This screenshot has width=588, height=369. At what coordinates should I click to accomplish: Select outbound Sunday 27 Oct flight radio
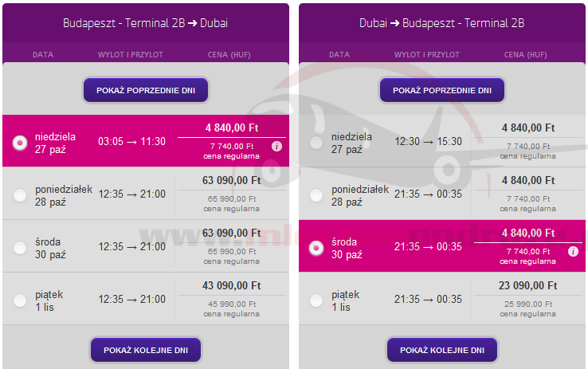20,143
